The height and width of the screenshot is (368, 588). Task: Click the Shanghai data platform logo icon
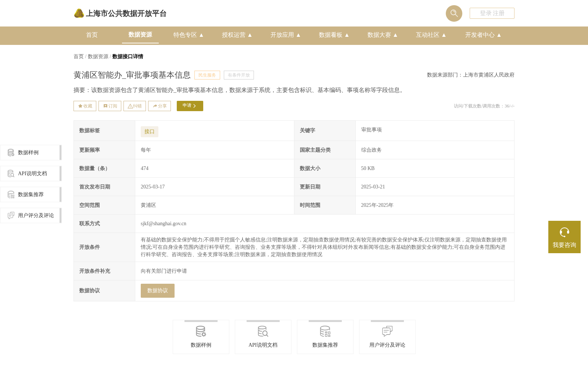tap(79, 13)
